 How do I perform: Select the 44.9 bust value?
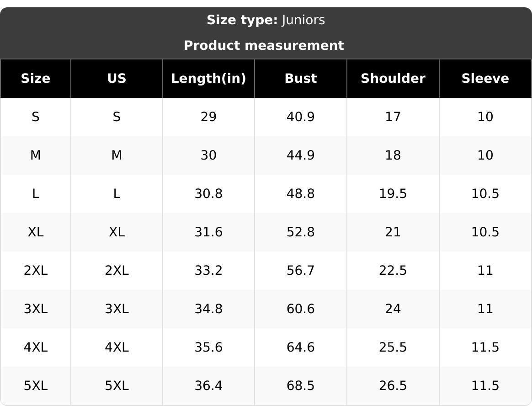tap(301, 155)
